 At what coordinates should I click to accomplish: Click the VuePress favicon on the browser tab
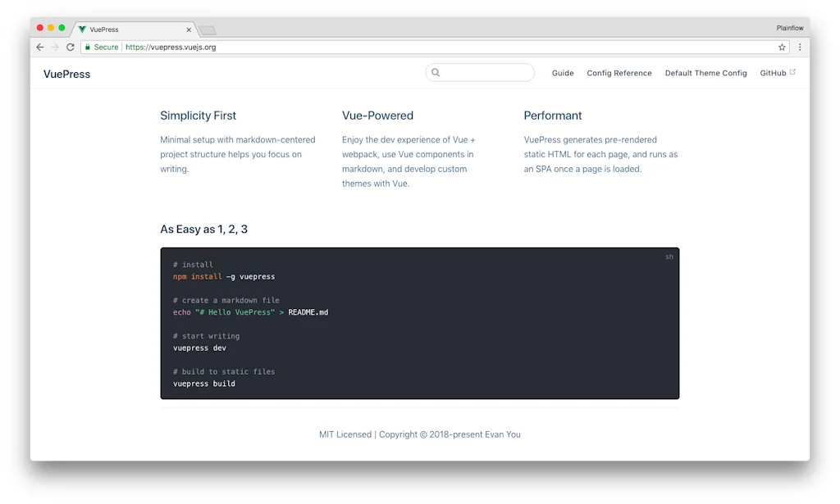(82, 28)
